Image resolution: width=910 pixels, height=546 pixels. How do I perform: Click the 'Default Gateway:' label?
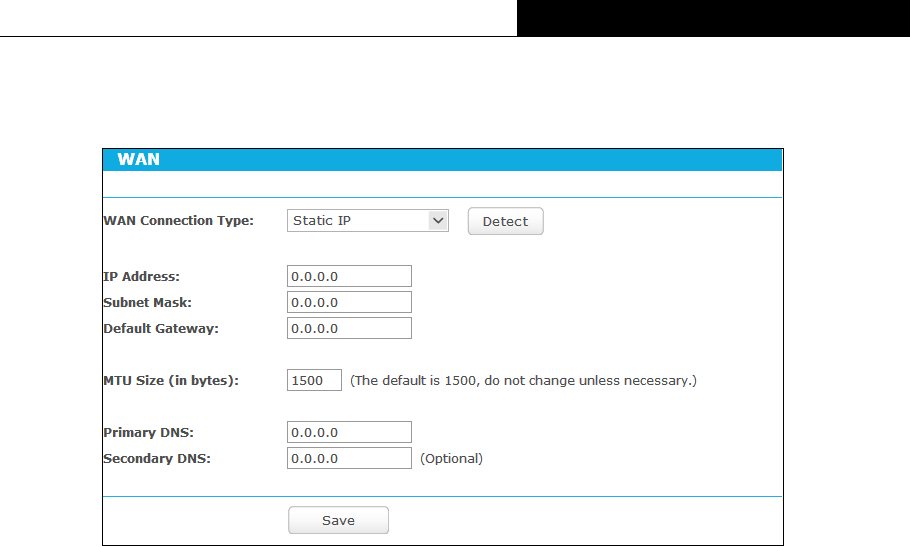161,328
